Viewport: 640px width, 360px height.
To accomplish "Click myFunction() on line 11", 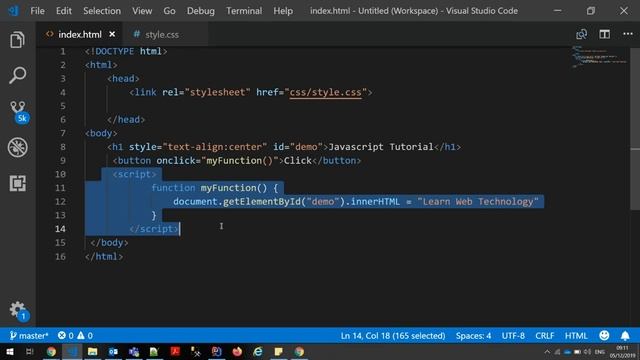I will click(233, 188).
